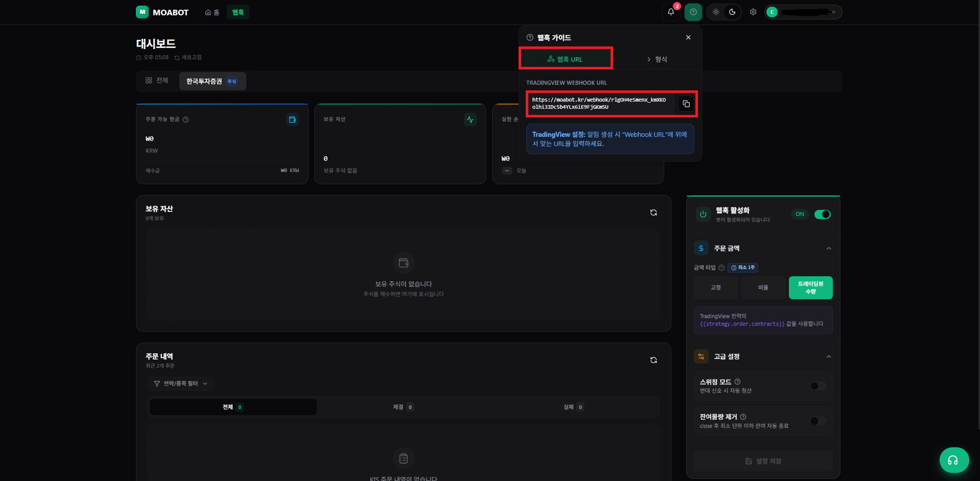980x481 pixels.
Task: Switch to dark theme moon icon
Action: pos(732,12)
